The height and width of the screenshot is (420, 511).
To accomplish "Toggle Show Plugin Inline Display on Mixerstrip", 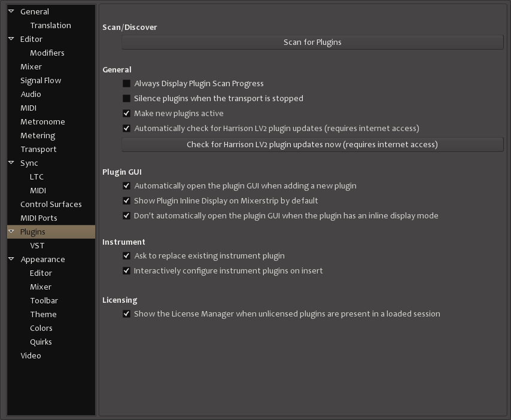I will 127,201.
